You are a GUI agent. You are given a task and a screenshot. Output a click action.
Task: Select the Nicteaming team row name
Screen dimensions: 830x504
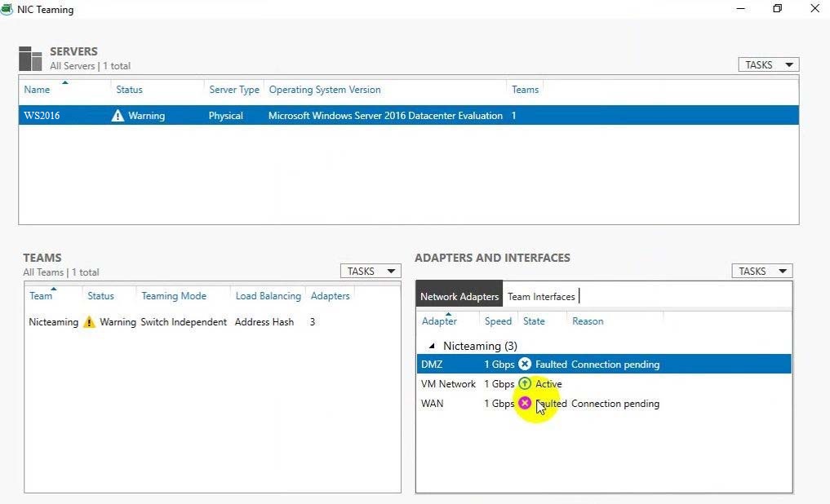click(54, 321)
